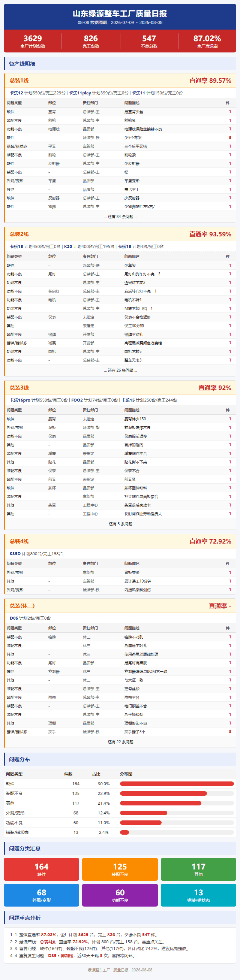Click the 卡乐16pro model label
240x980 pixels.
pyautogui.click(x=20, y=400)
